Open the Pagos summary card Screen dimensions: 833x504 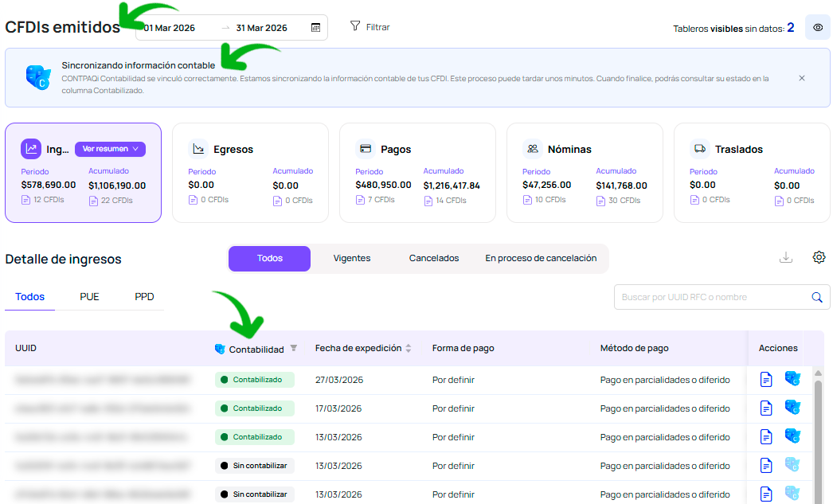[417, 173]
